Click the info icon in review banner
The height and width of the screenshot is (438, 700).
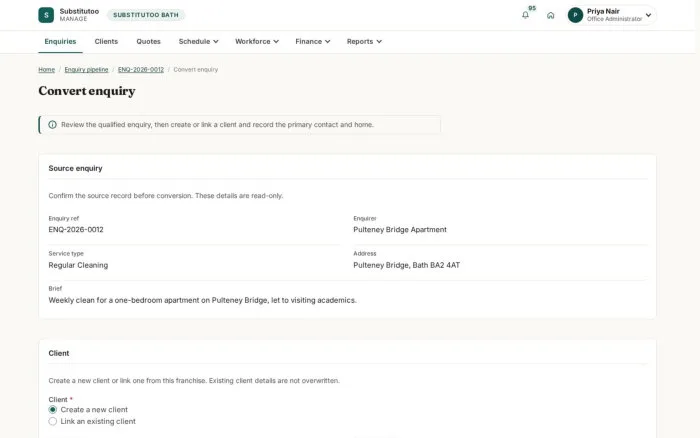point(52,125)
